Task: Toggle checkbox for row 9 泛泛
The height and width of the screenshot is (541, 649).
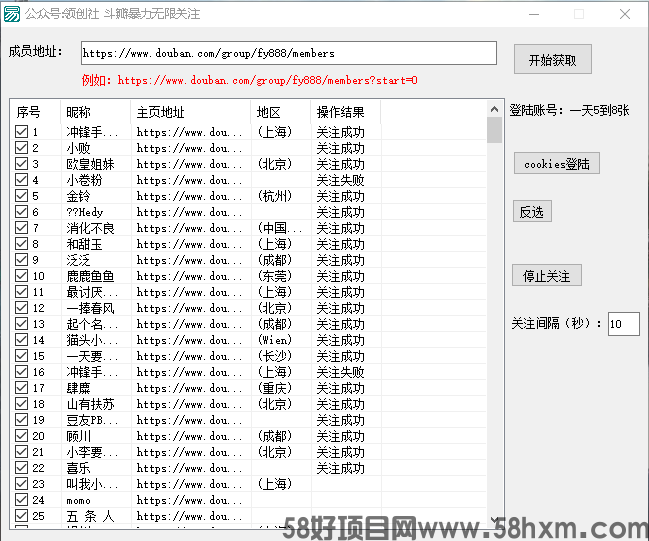Action: (x=22, y=260)
